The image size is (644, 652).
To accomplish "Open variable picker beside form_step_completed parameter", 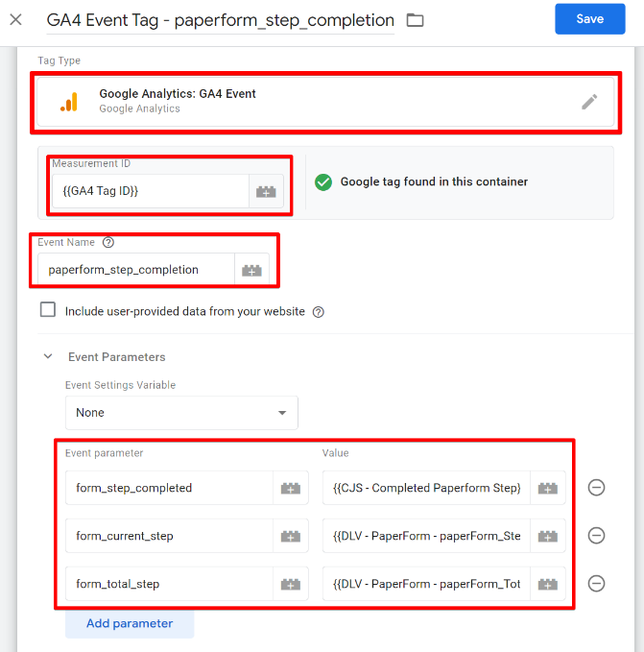I will [290, 488].
